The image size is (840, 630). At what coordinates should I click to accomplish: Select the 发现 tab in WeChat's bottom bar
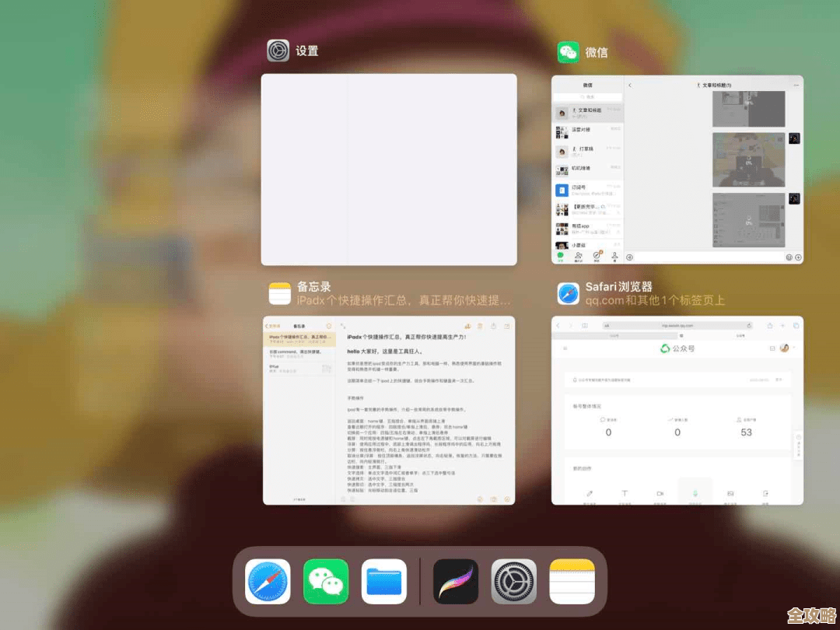[595, 255]
